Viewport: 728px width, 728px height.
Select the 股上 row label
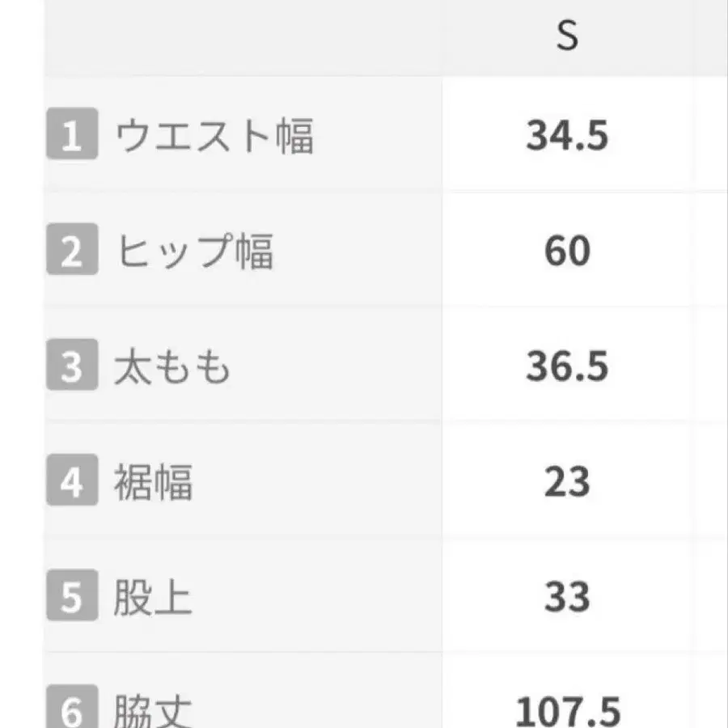click(x=153, y=599)
